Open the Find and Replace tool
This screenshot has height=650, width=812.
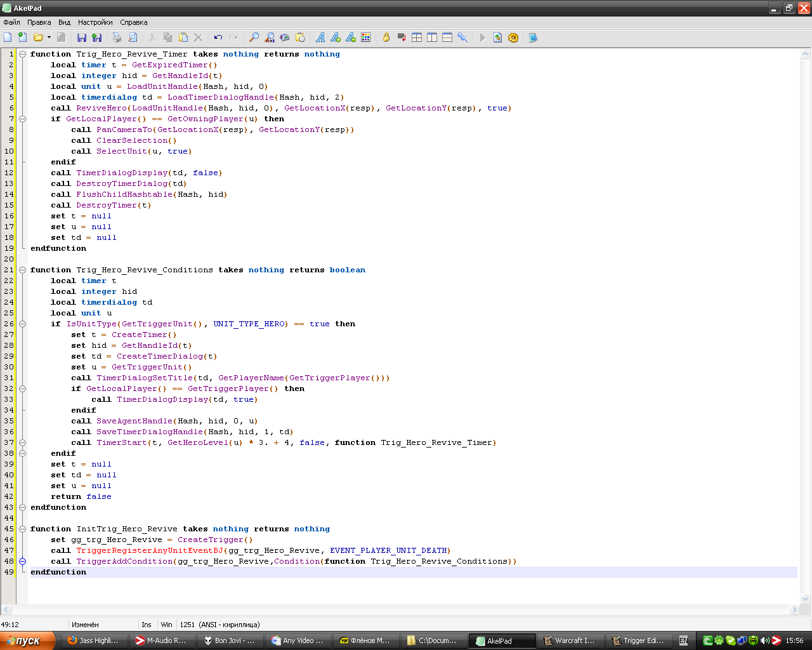[x=270, y=37]
